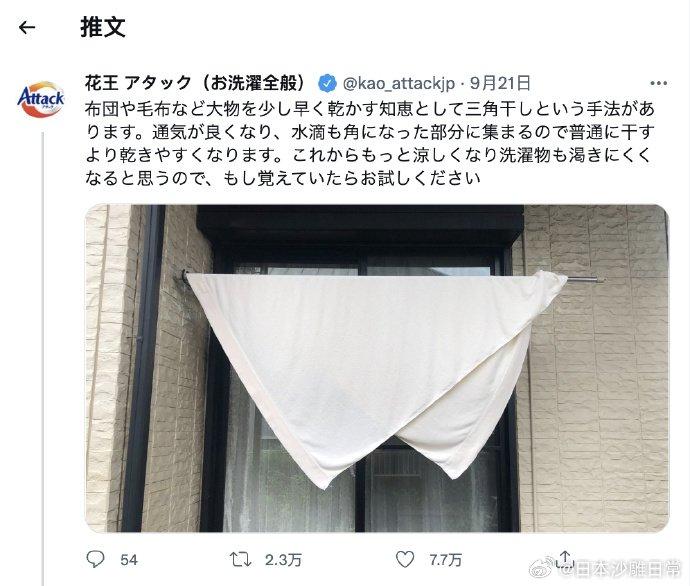Viewport: 690px width, 586px height.
Task: Click the 推文 page title
Action: pyautogui.click(x=103, y=27)
